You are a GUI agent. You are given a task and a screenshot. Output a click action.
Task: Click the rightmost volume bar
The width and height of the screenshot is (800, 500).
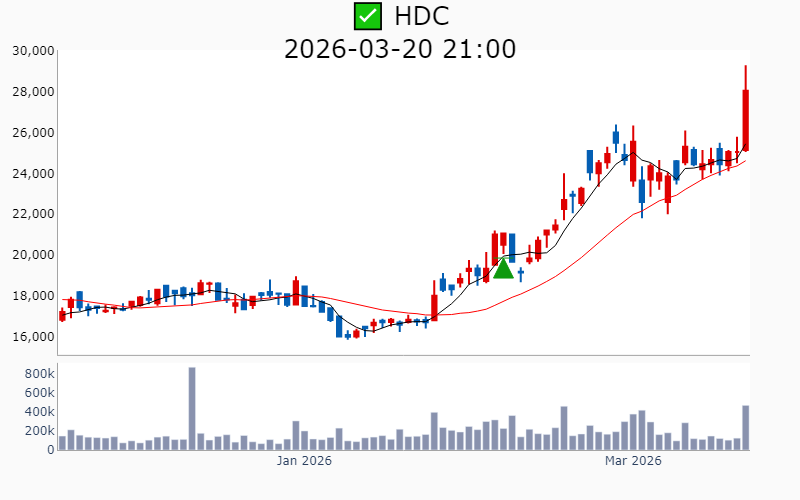coord(746,427)
